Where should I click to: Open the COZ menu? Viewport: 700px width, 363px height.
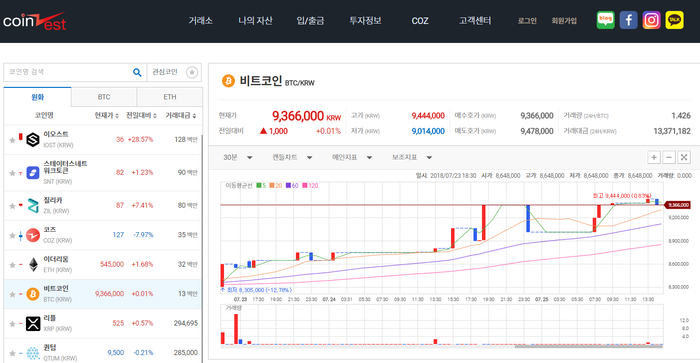coord(420,21)
